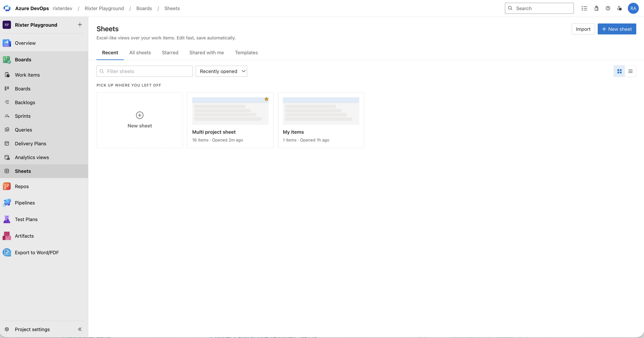This screenshot has height=338, width=644.
Task: Open the marketplace shopping bag icon
Action: [596, 8]
